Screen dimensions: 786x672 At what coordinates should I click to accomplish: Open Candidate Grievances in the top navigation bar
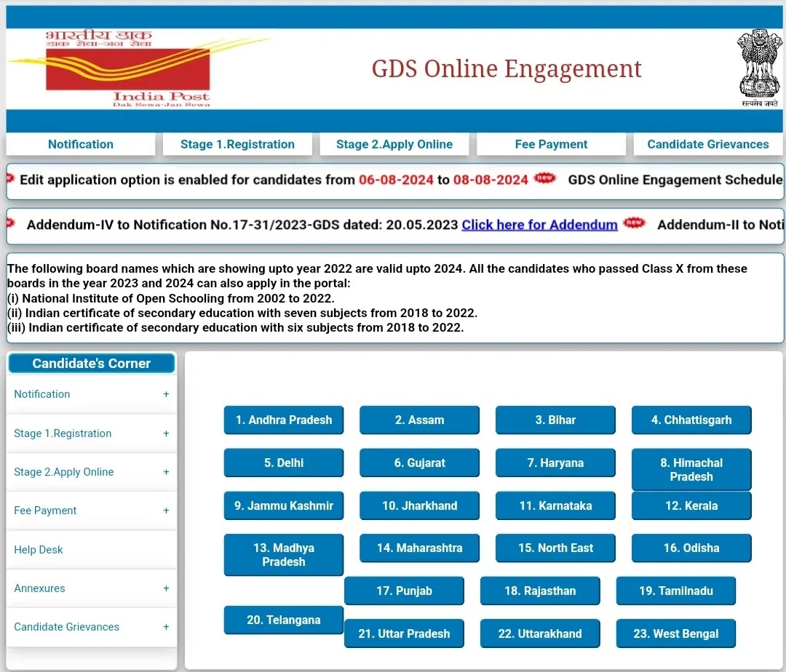coord(708,144)
